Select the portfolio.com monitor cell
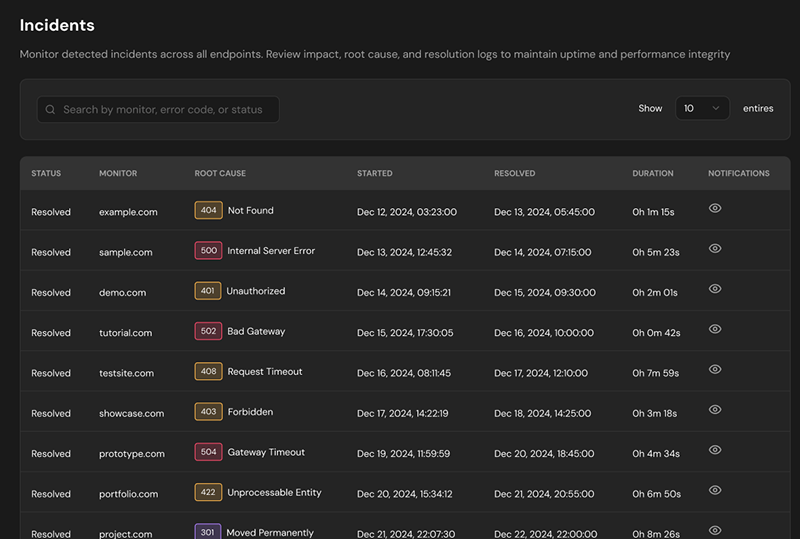 point(129,494)
